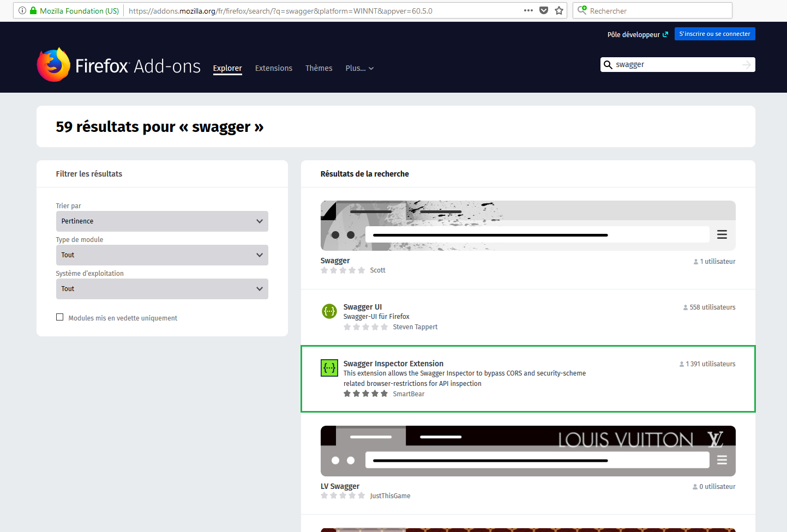Enable 'Modules mis en vedette uniquement' checkbox
This screenshot has height=532, width=787.
(60, 317)
